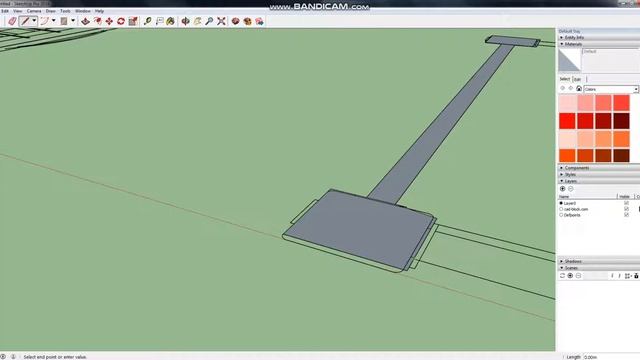Open the Tools menu
640x360 pixels.
pyautogui.click(x=65, y=11)
